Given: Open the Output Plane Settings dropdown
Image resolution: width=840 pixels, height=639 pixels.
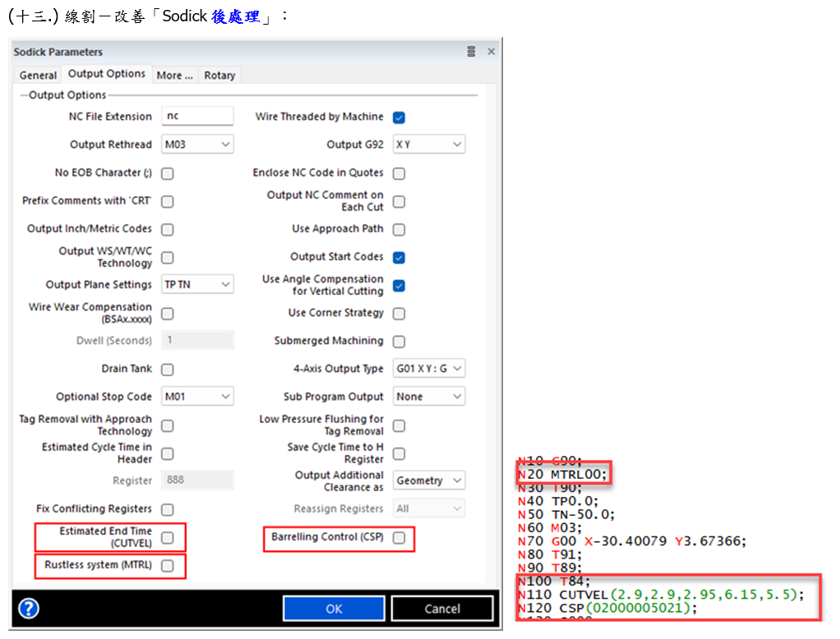Looking at the screenshot, I should [197, 285].
